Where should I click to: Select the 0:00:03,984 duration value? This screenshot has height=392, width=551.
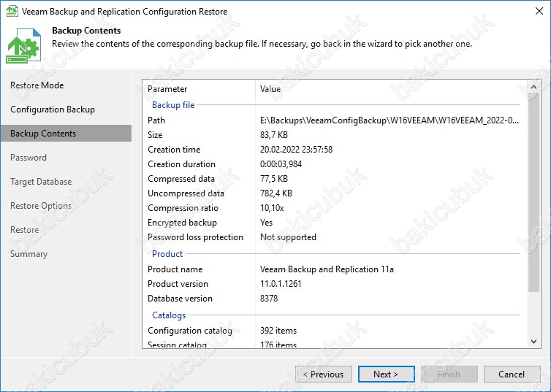(x=281, y=164)
